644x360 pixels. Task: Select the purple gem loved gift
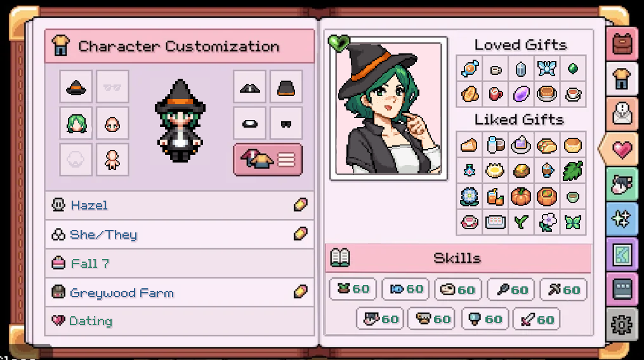521,94
